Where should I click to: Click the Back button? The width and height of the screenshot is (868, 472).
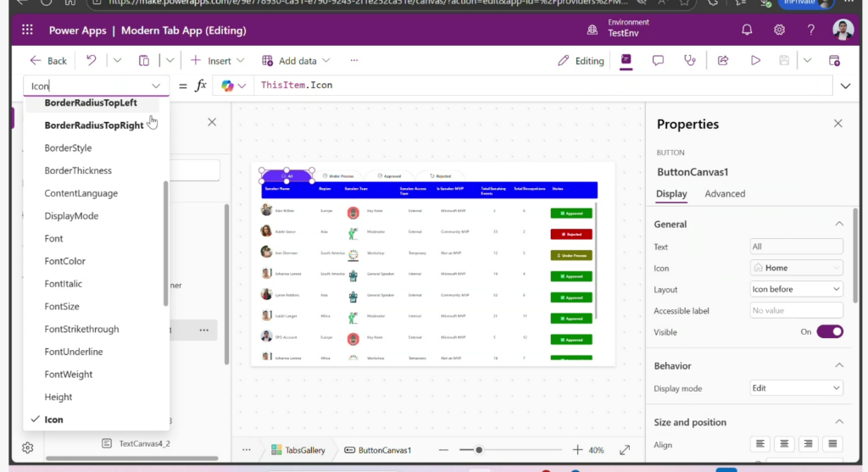point(48,60)
